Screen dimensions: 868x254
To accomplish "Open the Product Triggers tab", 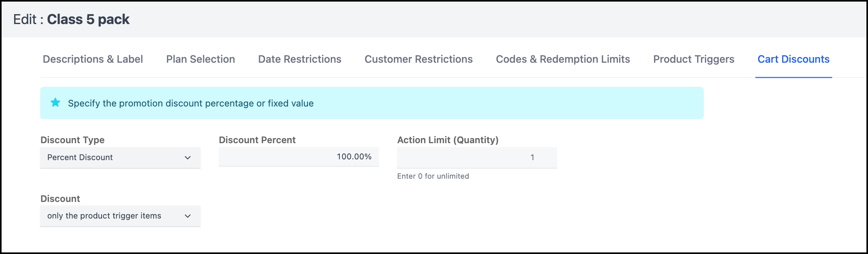I will [694, 59].
